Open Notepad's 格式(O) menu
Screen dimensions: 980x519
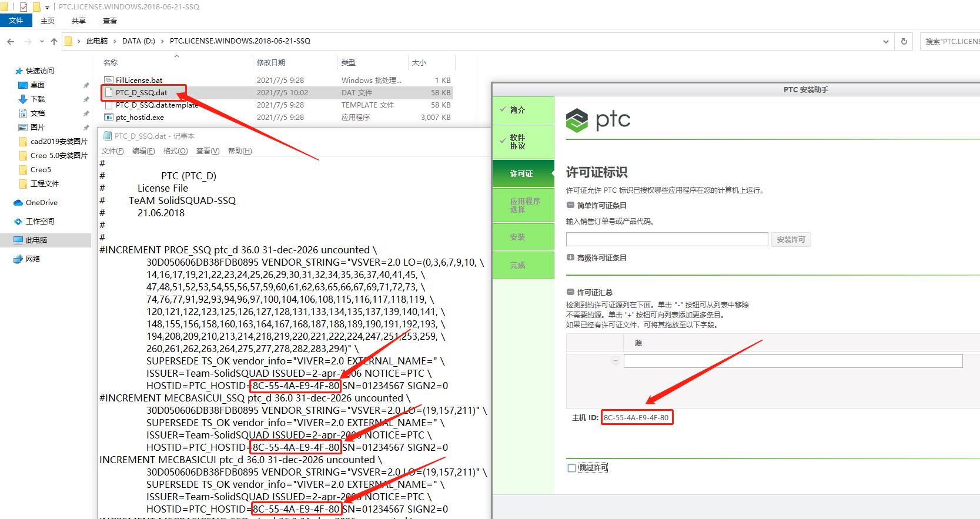[x=175, y=151]
